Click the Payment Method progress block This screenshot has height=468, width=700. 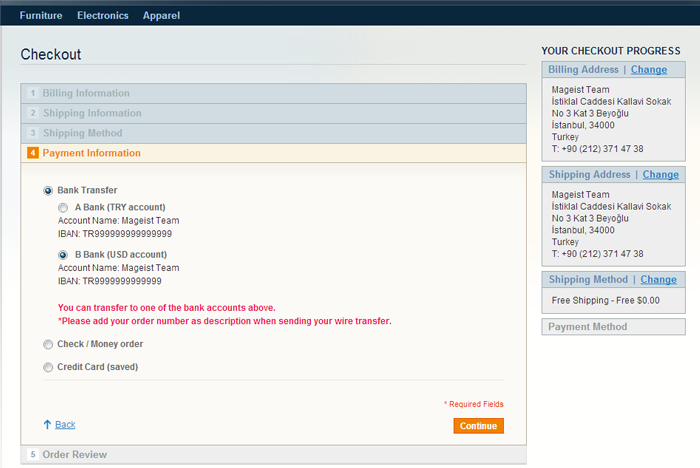pos(613,327)
